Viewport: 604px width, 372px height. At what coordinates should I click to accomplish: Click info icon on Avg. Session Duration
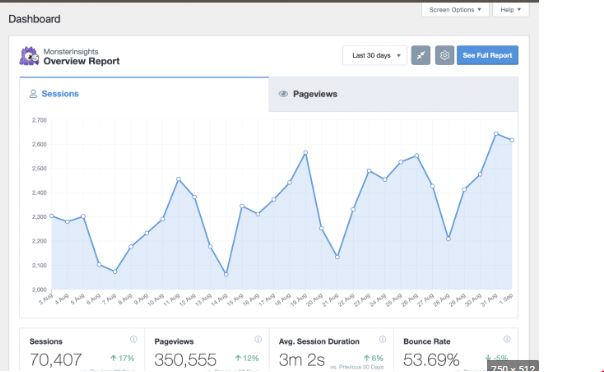click(x=383, y=339)
